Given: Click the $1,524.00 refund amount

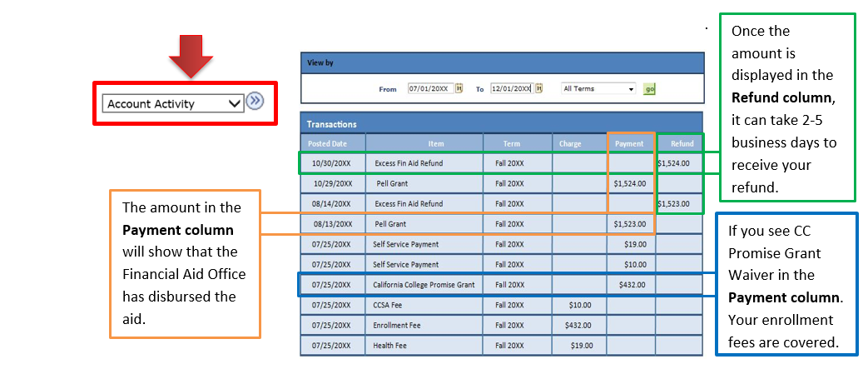Looking at the screenshot, I should pos(674,163).
